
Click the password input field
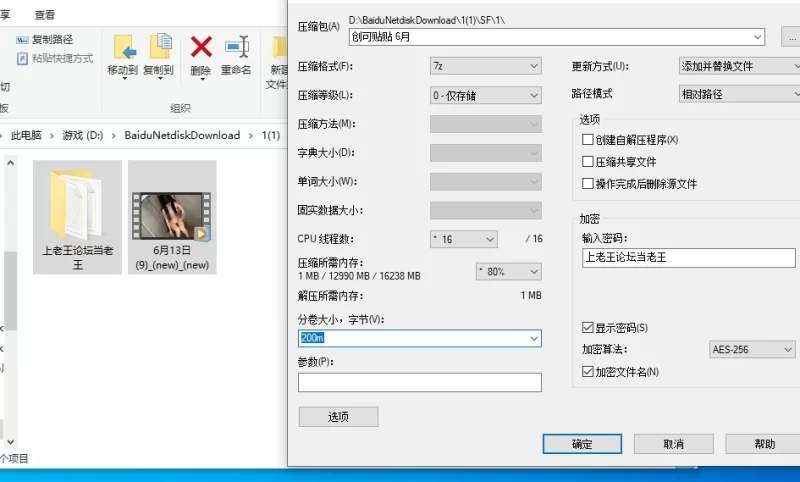tap(688, 258)
